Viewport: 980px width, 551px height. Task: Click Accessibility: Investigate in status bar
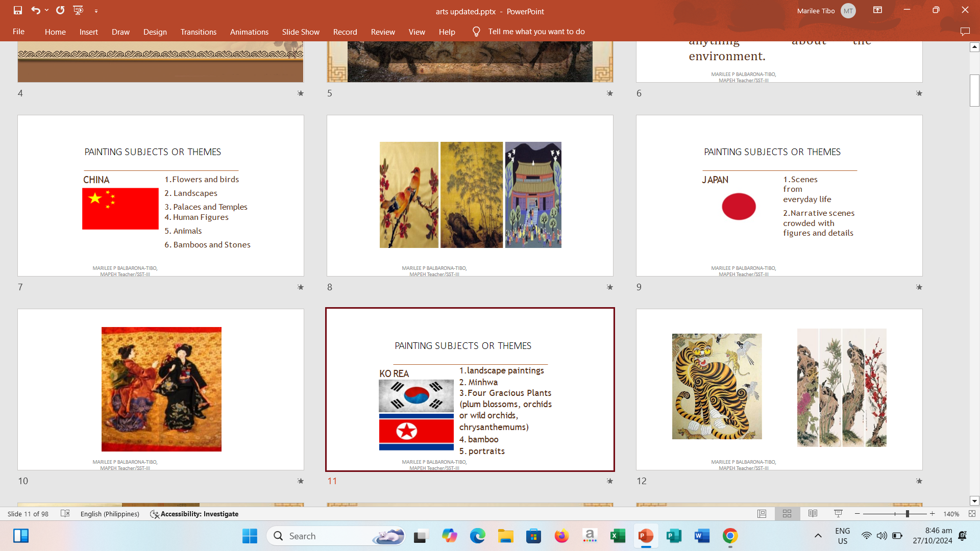pyautogui.click(x=194, y=514)
